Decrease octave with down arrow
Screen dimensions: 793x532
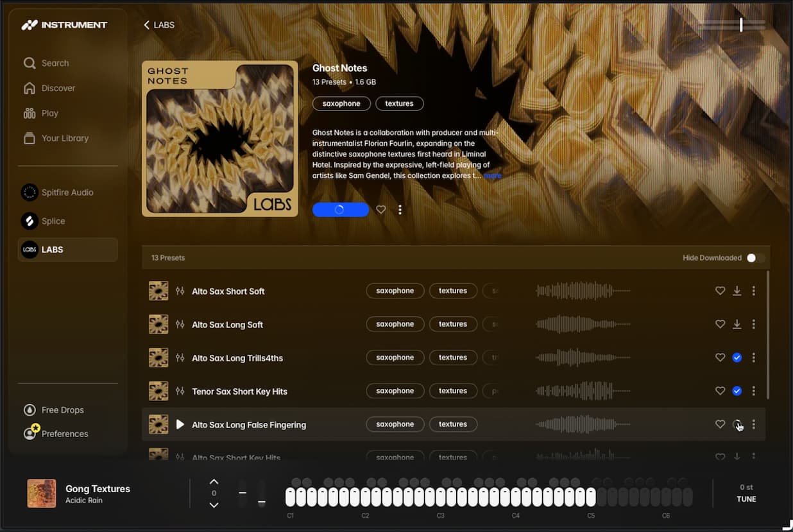[214, 505]
